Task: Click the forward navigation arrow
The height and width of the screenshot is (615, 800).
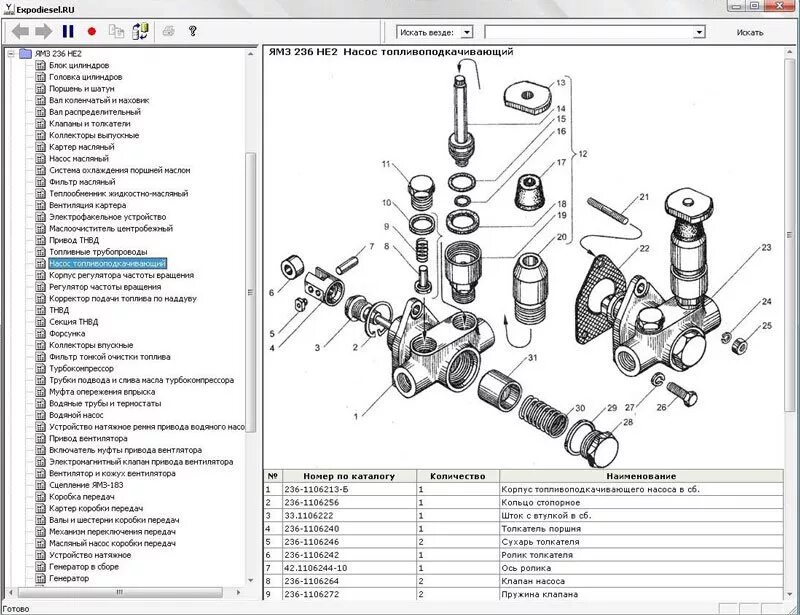Action: 43,32
